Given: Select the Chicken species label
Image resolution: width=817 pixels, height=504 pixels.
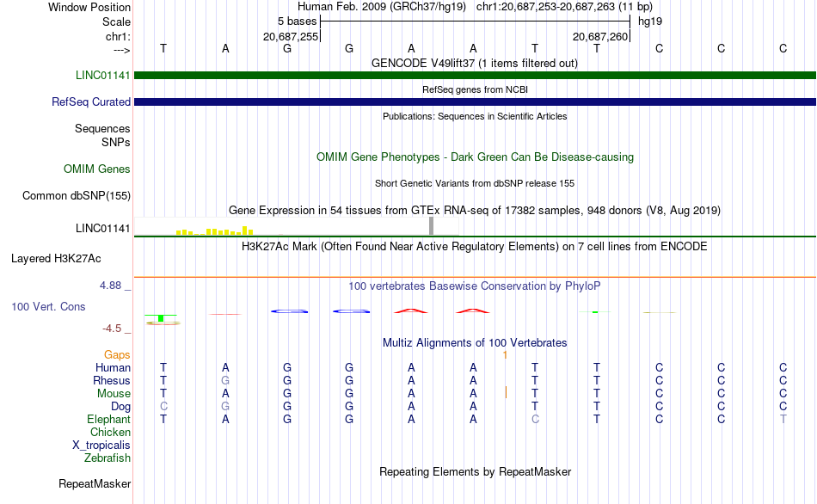Looking at the screenshot, I should (110, 432).
